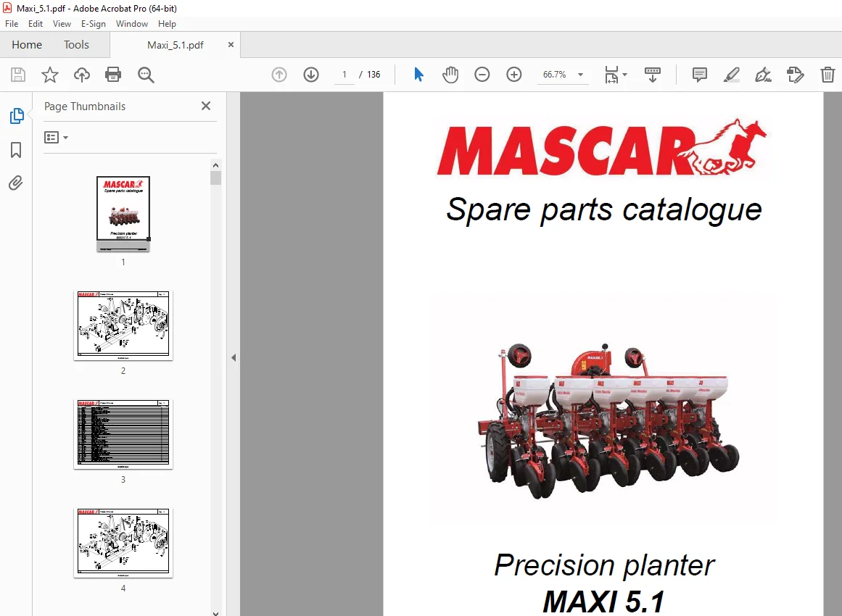Collapse the navigation pane with left arrow
The width and height of the screenshot is (842, 616).
(x=234, y=357)
